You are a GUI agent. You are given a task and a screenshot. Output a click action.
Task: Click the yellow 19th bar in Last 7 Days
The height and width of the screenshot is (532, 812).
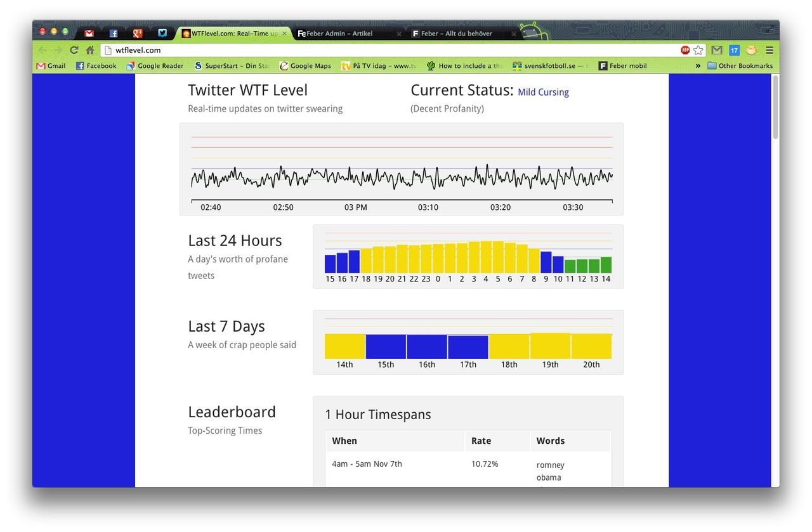pos(550,346)
